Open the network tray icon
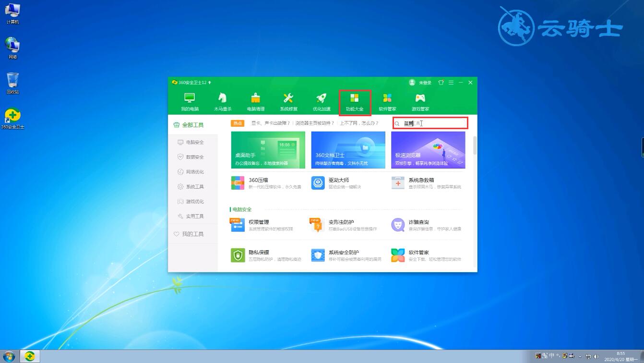Viewport: 644px width, 363px height. coord(588,356)
